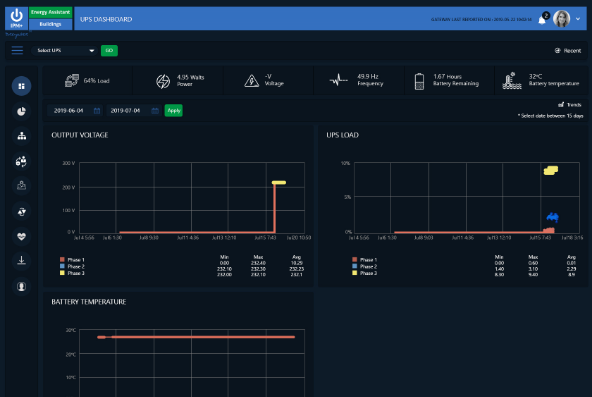Viewport: 592px width, 397px height.
Task: Click the Recent history icon
Action: coord(557,51)
